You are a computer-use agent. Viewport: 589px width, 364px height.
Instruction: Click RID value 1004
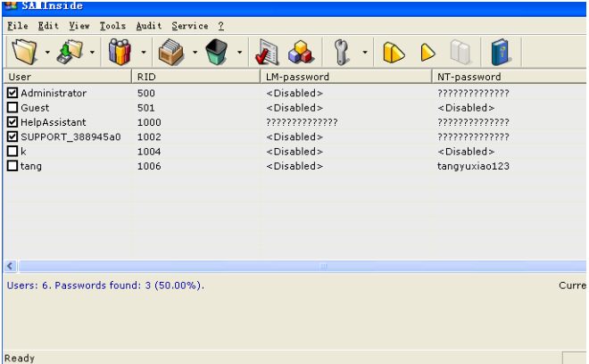[149, 152]
